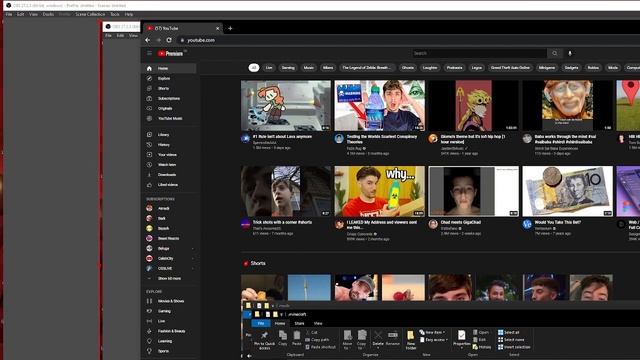
Task: Open the Help menu in OBS
Action: coord(129,14)
